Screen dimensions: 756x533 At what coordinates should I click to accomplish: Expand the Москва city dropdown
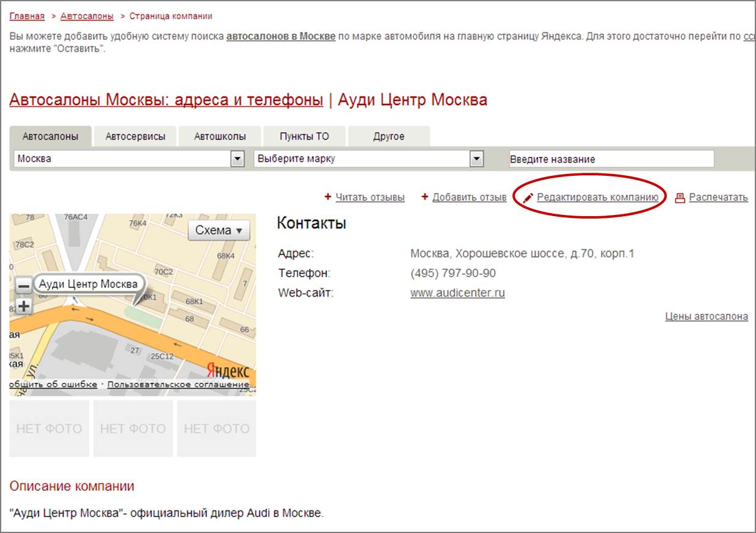(237, 159)
